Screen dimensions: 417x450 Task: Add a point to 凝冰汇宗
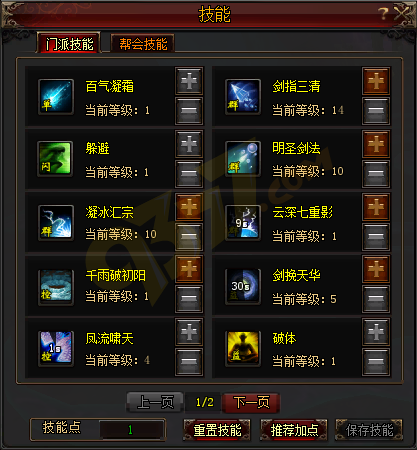pyautogui.click(x=189, y=208)
